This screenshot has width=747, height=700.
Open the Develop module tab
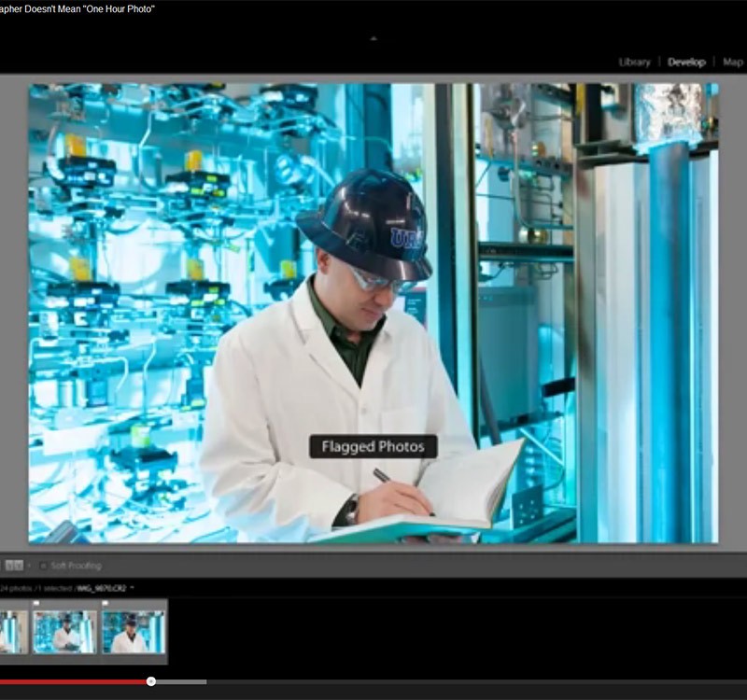686,63
